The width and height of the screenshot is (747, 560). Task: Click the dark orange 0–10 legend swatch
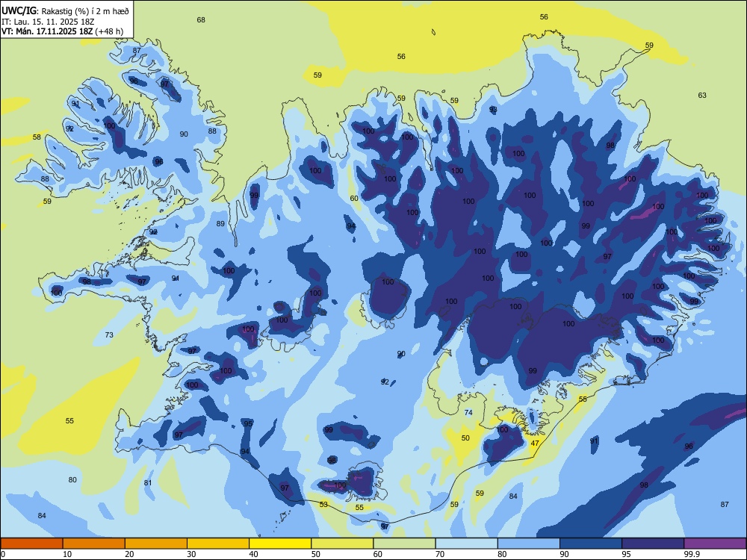coord(31,544)
